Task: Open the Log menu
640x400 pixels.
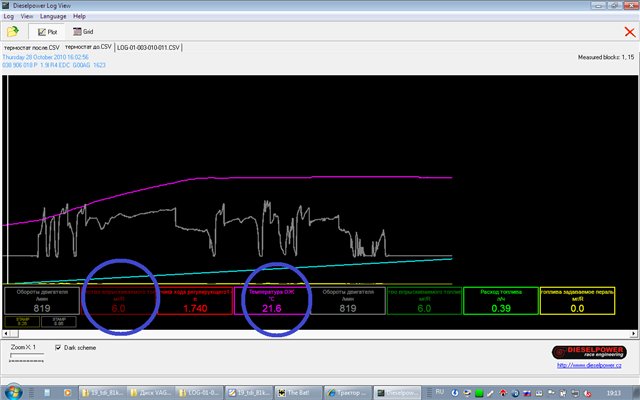Action: point(8,17)
